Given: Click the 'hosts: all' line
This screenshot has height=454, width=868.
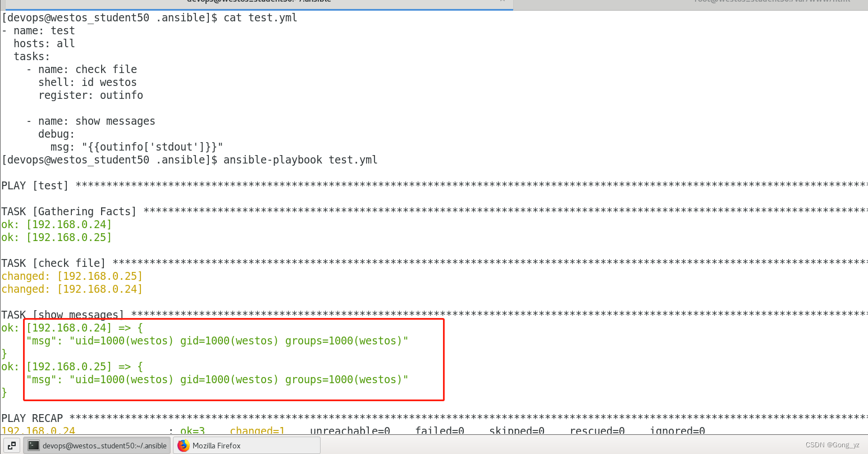Looking at the screenshot, I should click(x=44, y=43).
